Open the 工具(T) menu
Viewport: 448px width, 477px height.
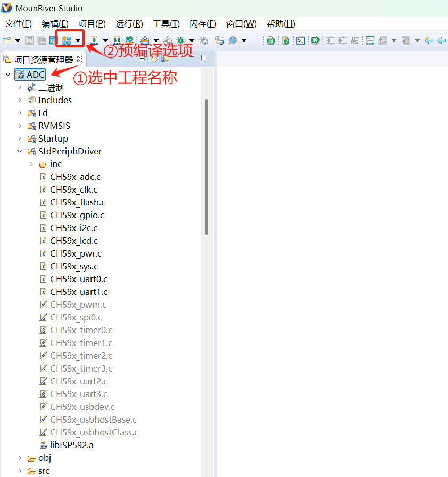pos(166,24)
